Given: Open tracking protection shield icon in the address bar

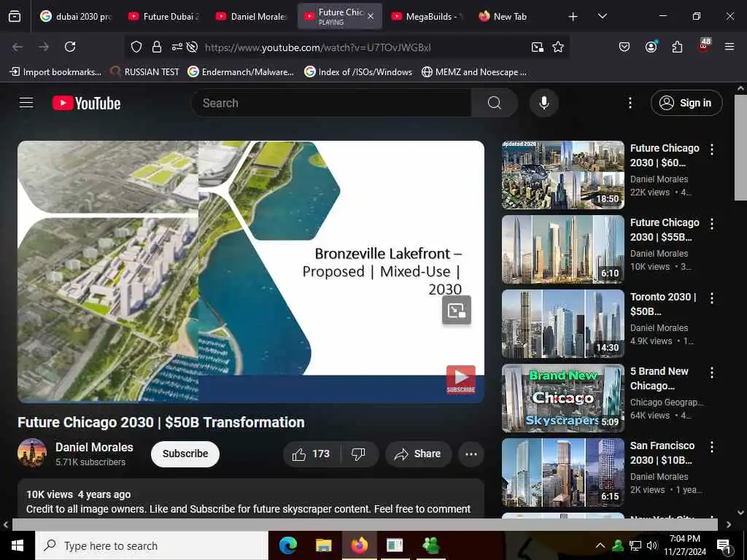Looking at the screenshot, I should pyautogui.click(x=136, y=47).
